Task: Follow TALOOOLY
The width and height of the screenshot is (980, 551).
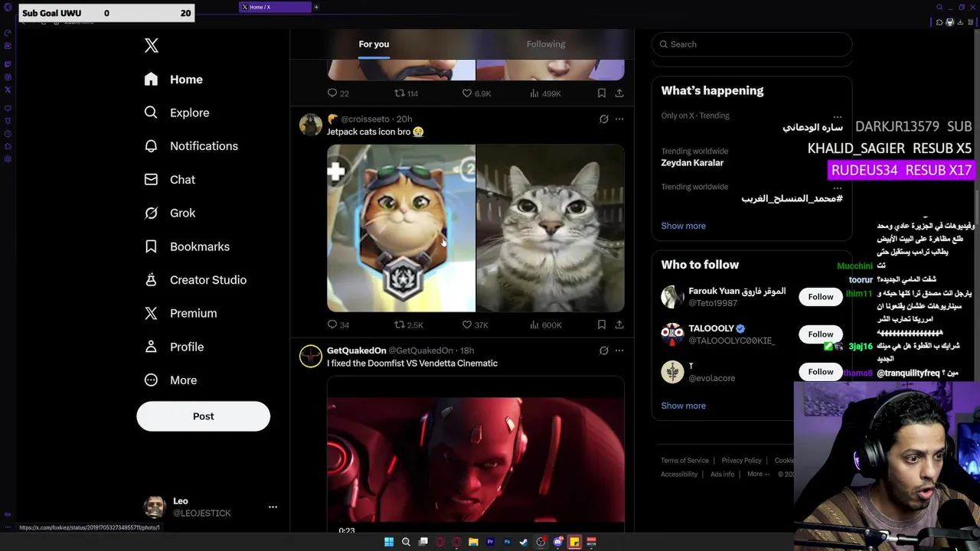Action: (820, 334)
